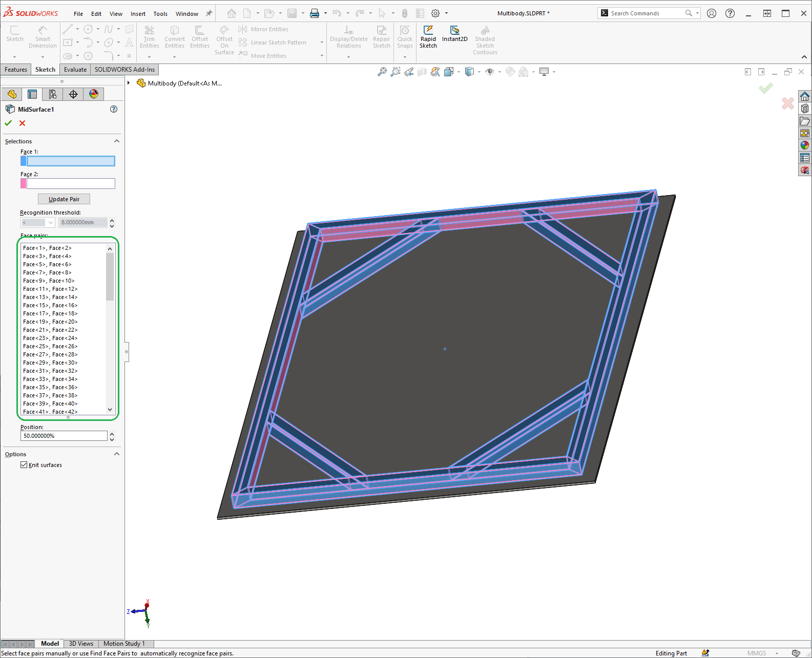The height and width of the screenshot is (658, 812).
Task: Click the Rapid Sketch tool icon
Action: point(428,31)
